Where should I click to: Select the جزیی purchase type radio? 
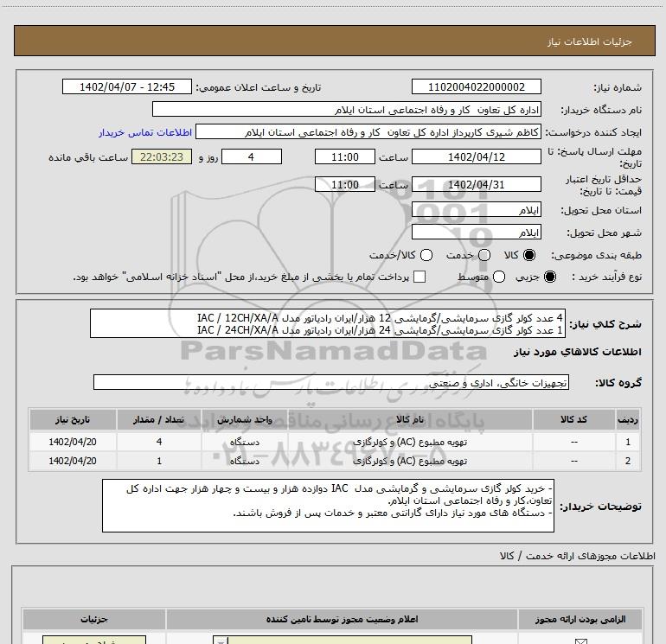pyautogui.click(x=550, y=277)
